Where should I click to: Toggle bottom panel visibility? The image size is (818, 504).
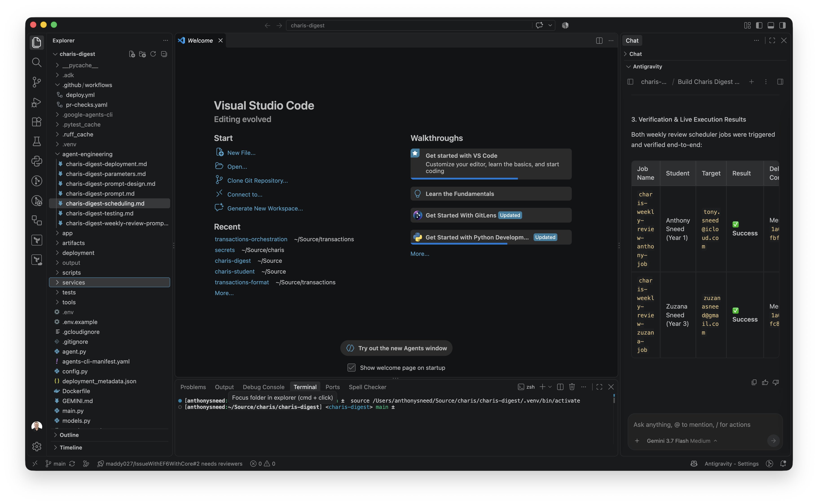click(x=771, y=25)
